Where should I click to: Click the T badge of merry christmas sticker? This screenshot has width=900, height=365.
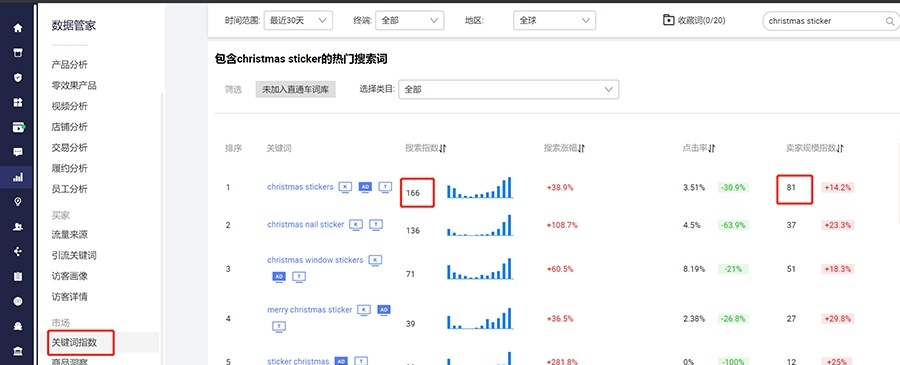click(x=279, y=327)
